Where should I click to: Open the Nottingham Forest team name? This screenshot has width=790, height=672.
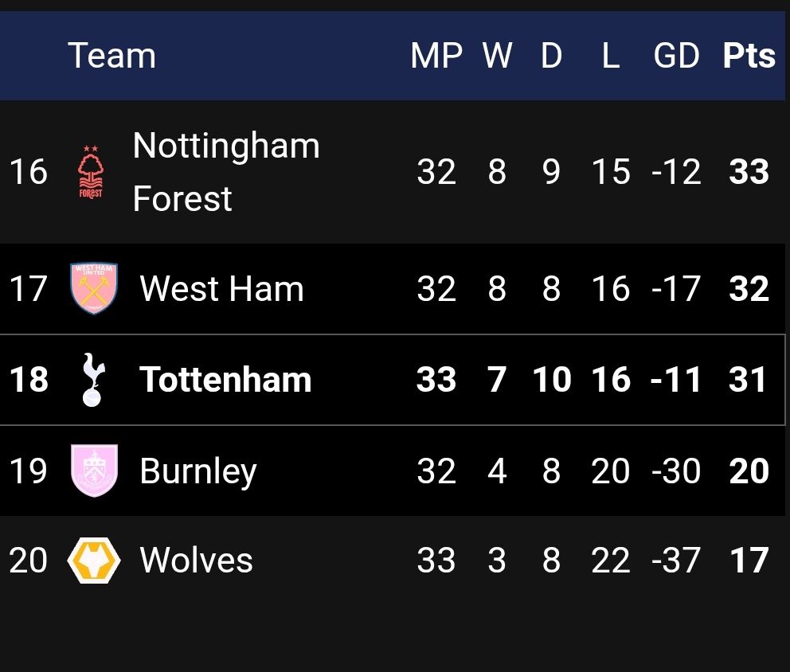click(x=225, y=172)
